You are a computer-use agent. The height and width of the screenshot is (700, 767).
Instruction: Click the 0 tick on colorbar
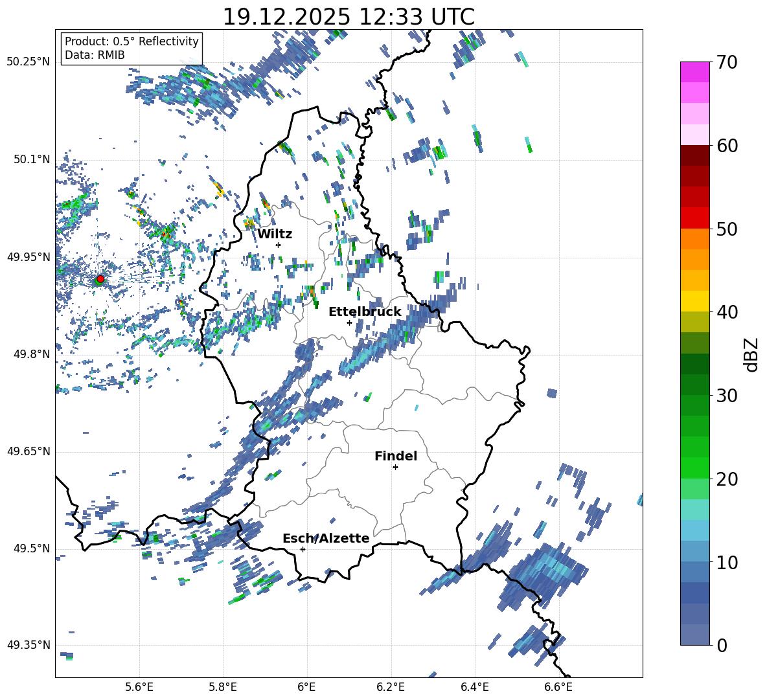[x=722, y=645]
